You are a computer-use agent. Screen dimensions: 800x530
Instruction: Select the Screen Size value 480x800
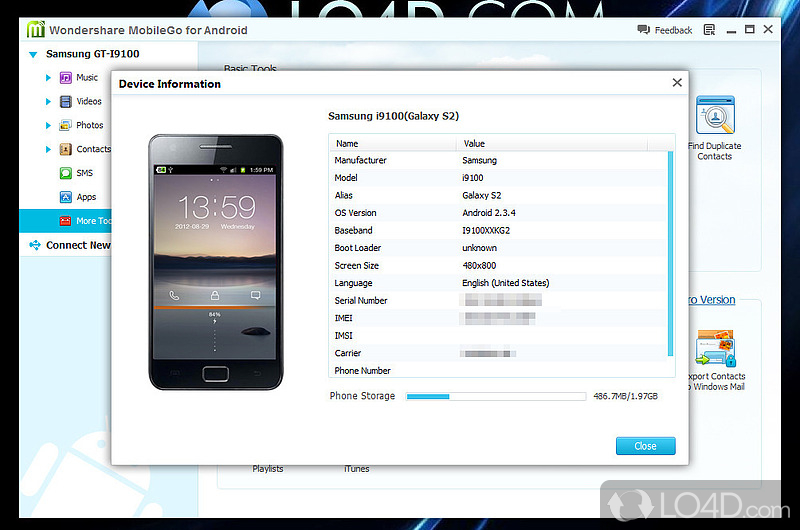click(479, 265)
